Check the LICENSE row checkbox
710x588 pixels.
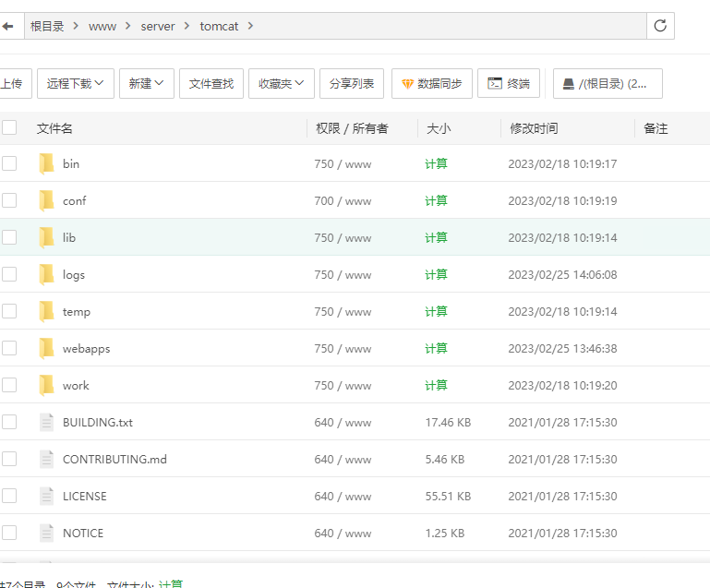tap(9, 496)
